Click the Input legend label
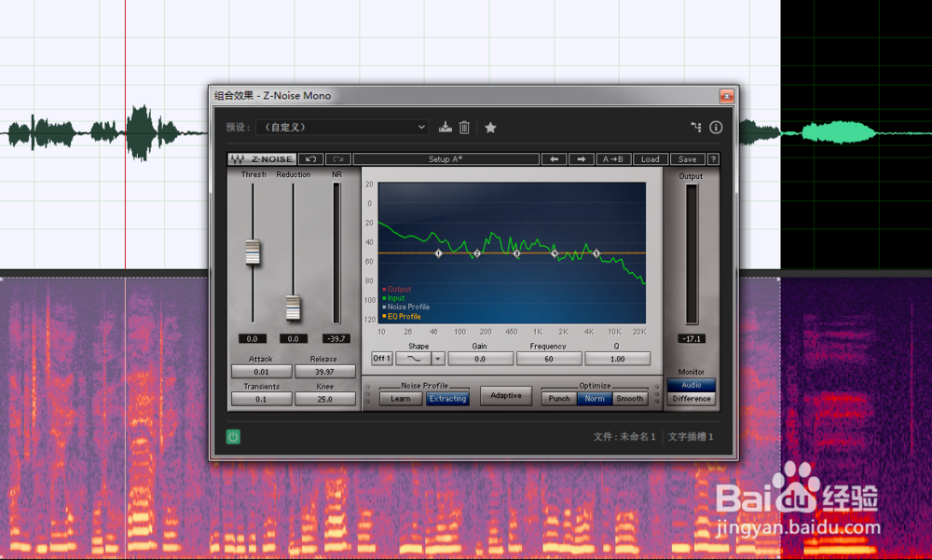 pyautogui.click(x=396, y=298)
